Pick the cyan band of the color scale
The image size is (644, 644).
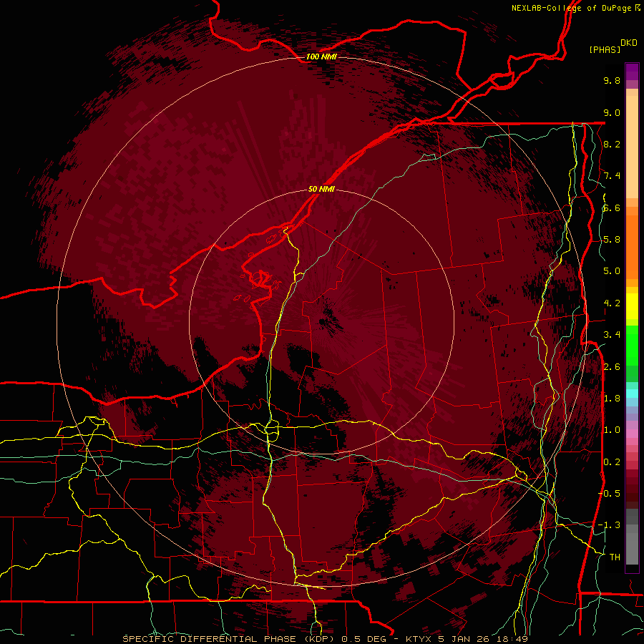point(632,394)
